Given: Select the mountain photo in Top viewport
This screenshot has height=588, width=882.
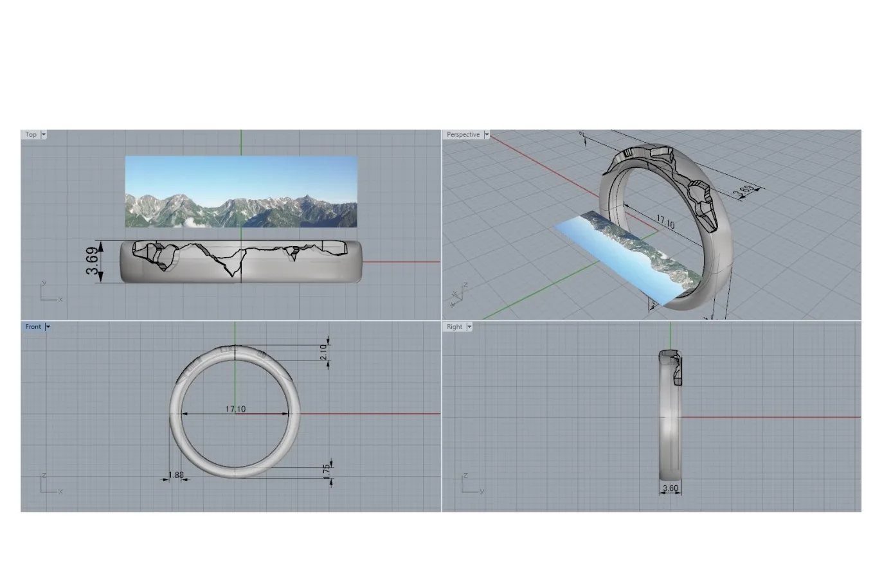Looking at the screenshot, I should [x=241, y=192].
